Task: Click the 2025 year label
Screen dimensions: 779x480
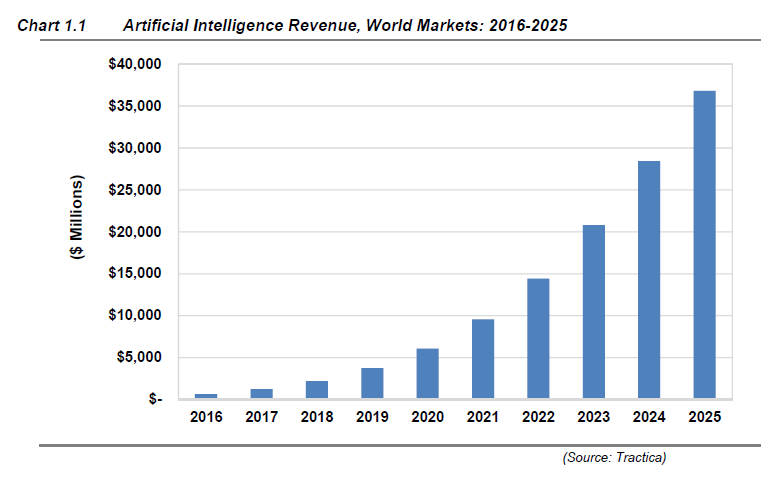Action: [x=704, y=417]
